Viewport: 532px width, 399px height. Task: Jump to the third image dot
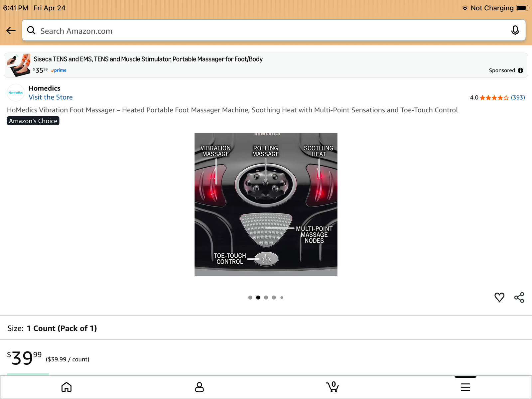266,298
